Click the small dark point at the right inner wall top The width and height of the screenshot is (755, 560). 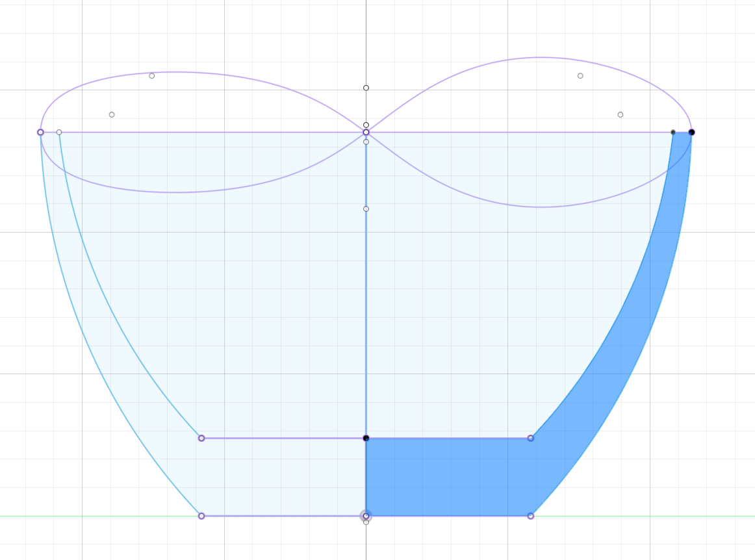(x=673, y=132)
